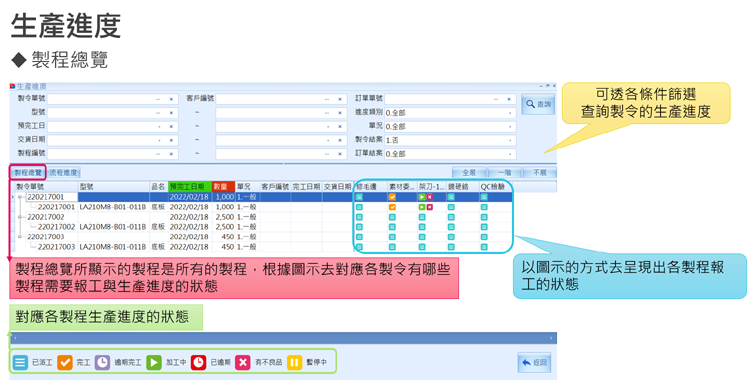Open the 單況 dropdown
This screenshot has width=750, height=385.
click(510, 127)
